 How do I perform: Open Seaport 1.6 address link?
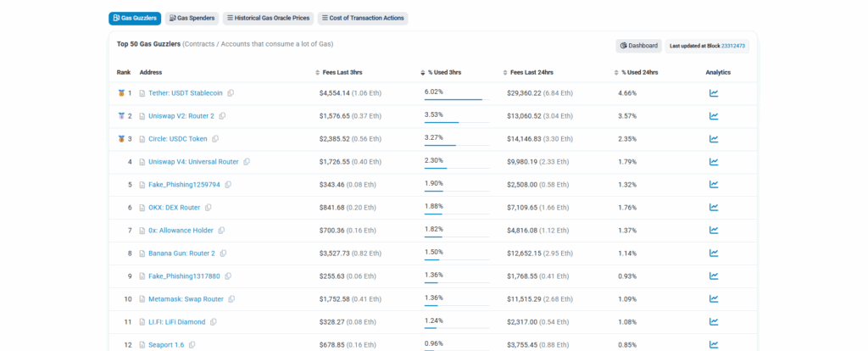pos(166,344)
